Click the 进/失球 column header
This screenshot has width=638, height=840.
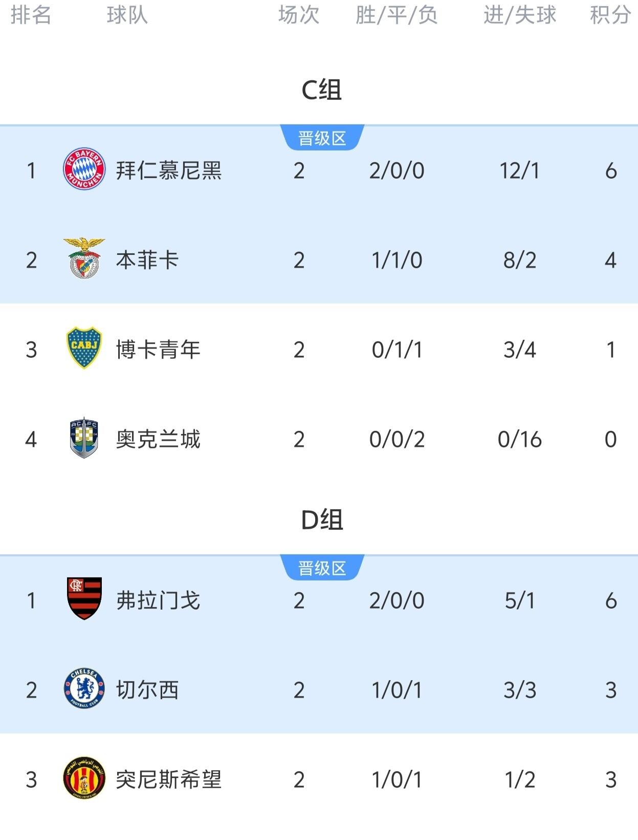pos(518,15)
